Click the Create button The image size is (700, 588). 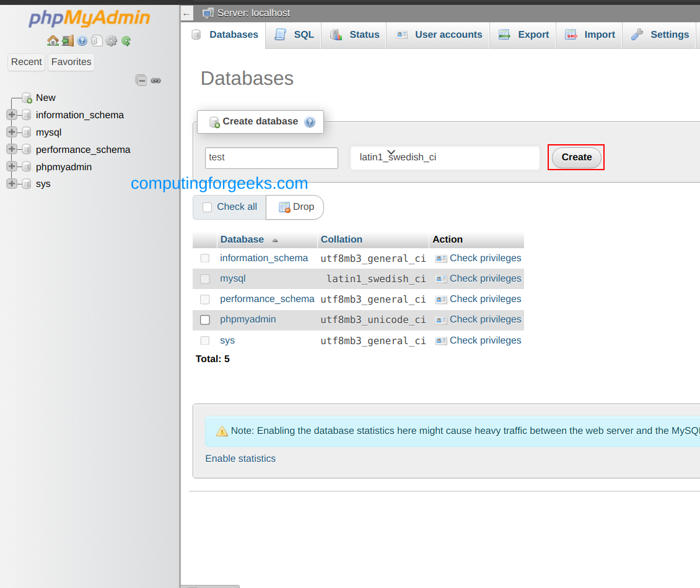(575, 157)
